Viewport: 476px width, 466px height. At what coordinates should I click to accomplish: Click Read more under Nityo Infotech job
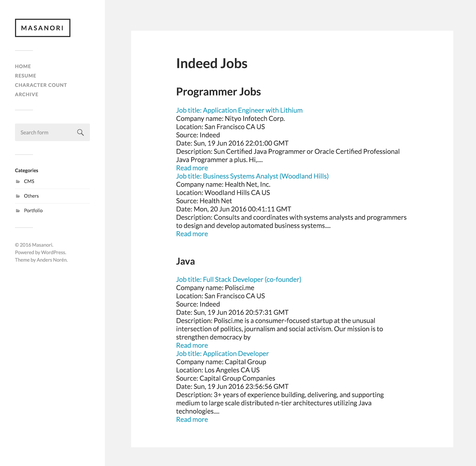(192, 168)
